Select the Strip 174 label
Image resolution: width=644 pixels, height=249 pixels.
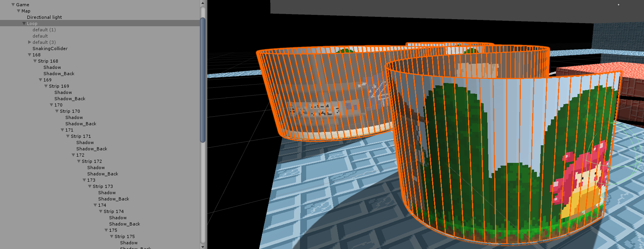pyautogui.click(x=114, y=211)
